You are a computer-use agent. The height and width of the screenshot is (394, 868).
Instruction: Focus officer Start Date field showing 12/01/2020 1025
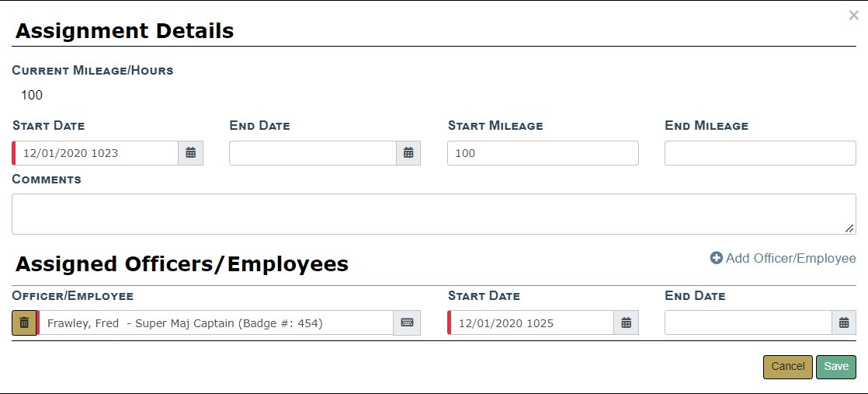[533, 323]
